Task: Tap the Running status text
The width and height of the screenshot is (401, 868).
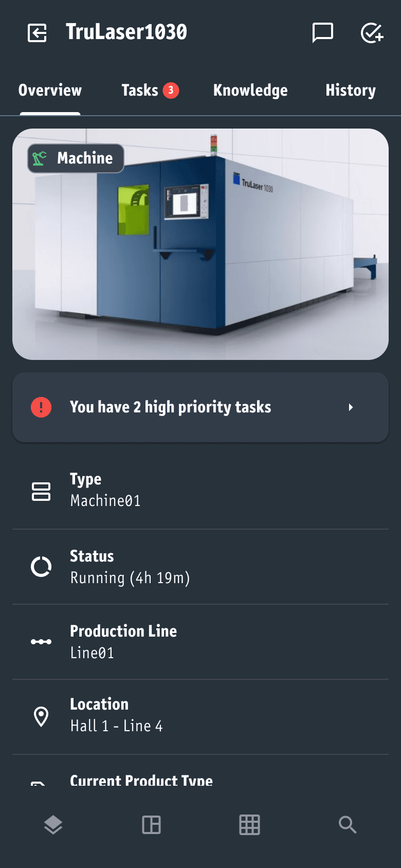Action: click(130, 577)
